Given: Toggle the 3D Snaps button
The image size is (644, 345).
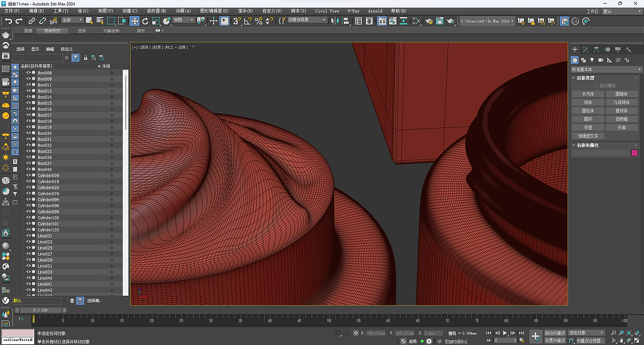Looking at the screenshot, I should pos(236,21).
